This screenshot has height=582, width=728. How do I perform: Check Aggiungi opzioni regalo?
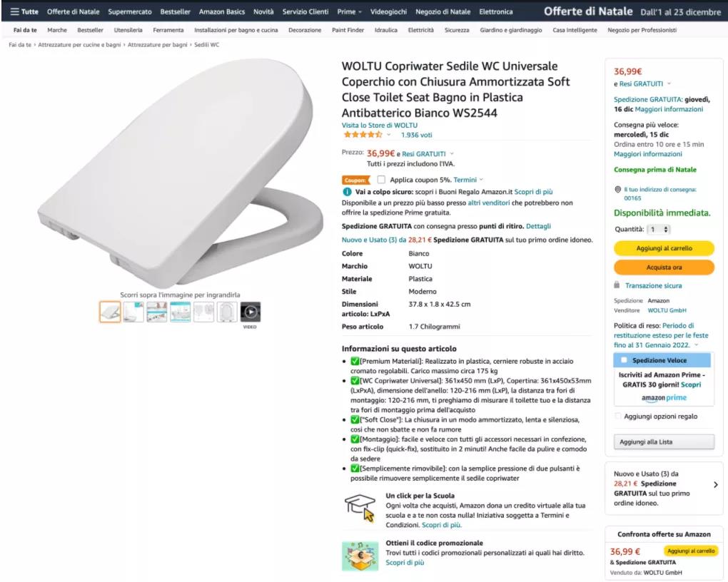618,417
